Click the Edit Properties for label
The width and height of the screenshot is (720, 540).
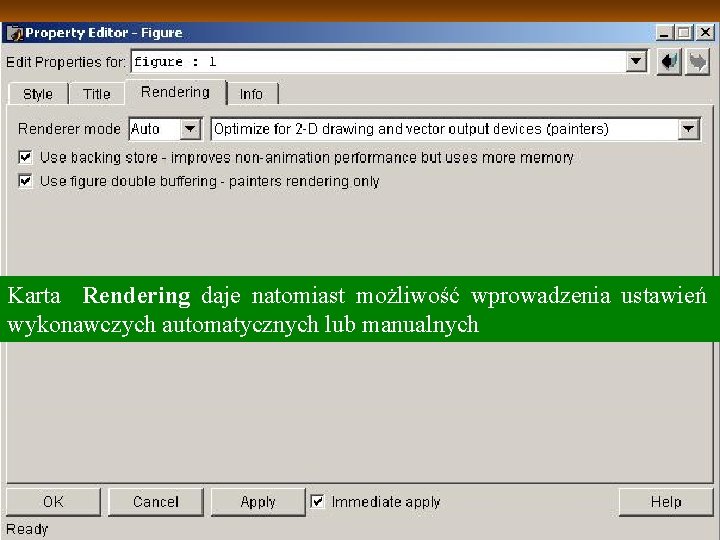tap(66, 62)
